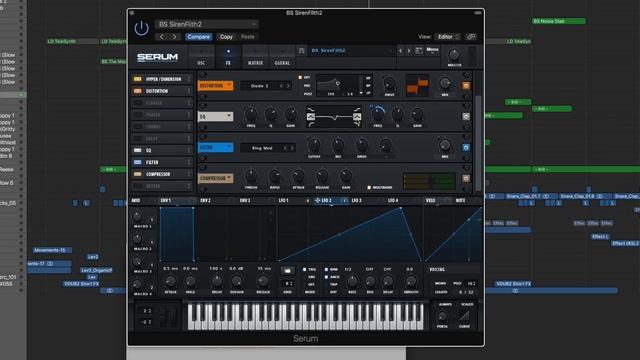Select next distortion type next to Diode 2

click(x=288, y=86)
